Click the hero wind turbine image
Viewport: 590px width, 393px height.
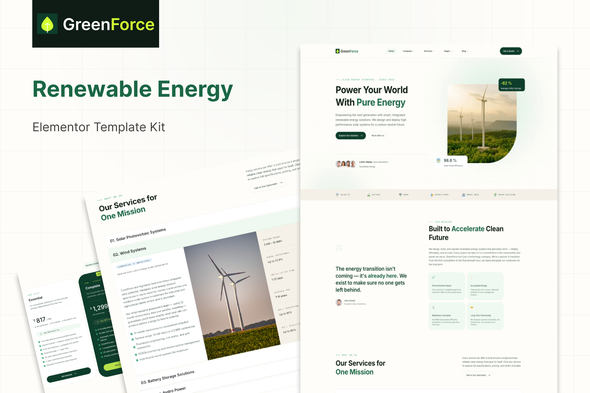[x=482, y=123]
